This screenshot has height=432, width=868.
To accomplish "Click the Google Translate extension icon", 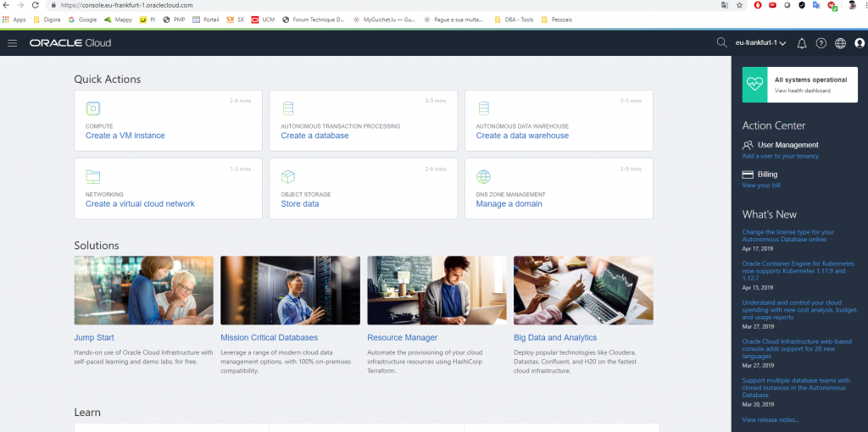I will point(816,5).
